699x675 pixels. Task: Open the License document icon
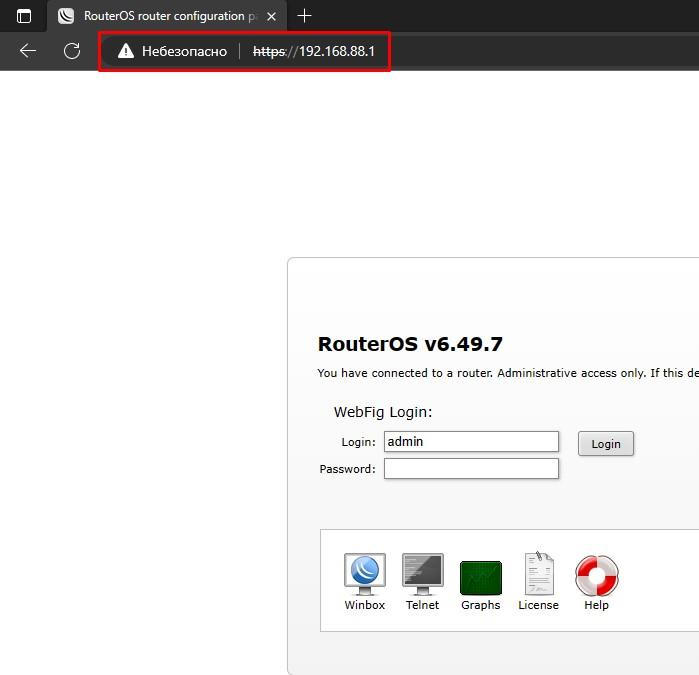coord(538,573)
